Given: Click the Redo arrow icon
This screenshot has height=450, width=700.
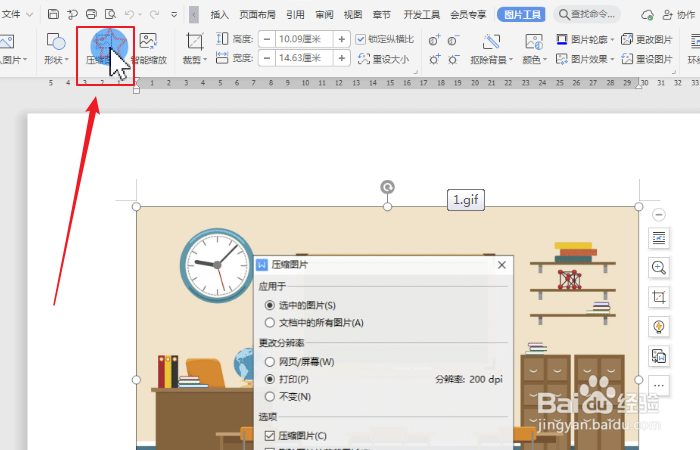Looking at the screenshot, I should click(x=154, y=14).
